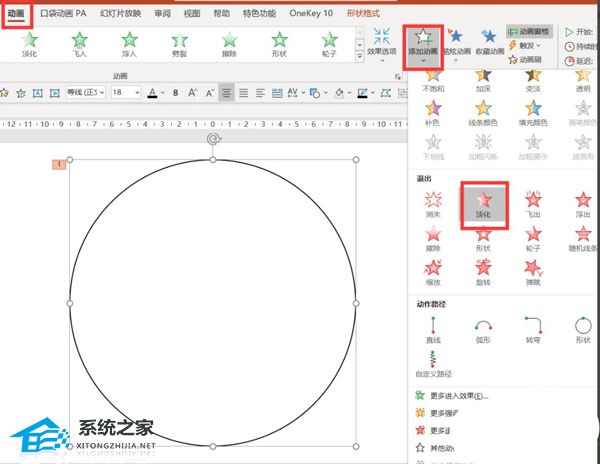Switch to the 幻灯片放映 tab
The image size is (600, 464).
pyautogui.click(x=121, y=13)
